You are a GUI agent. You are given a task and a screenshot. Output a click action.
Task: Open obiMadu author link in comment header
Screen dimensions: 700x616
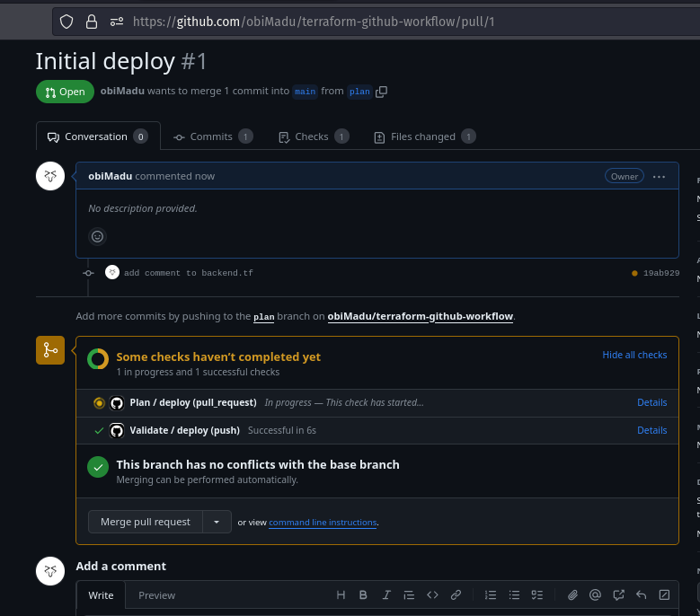click(111, 176)
